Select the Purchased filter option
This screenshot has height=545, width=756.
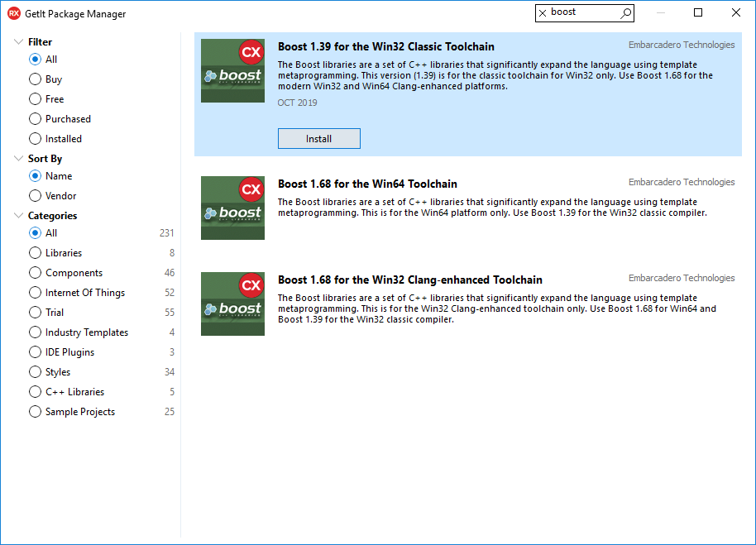(35, 118)
